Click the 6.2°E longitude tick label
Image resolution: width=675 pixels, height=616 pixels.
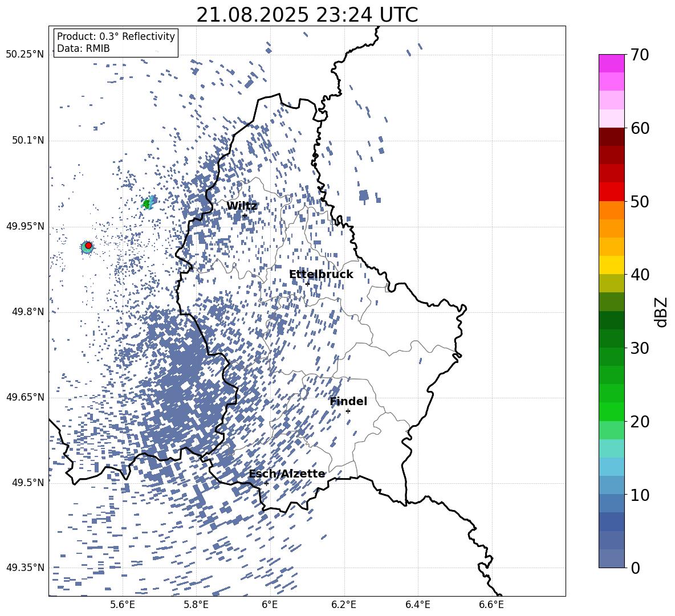pyautogui.click(x=344, y=605)
